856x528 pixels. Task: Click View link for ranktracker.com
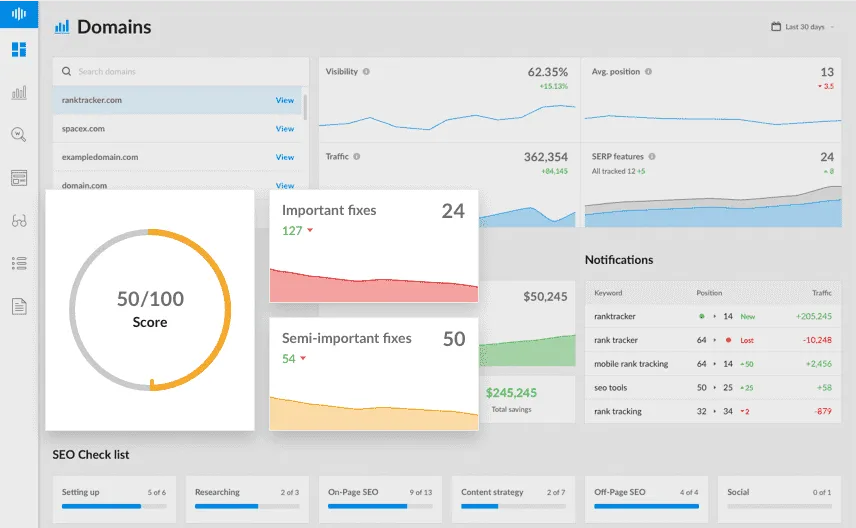tap(285, 100)
